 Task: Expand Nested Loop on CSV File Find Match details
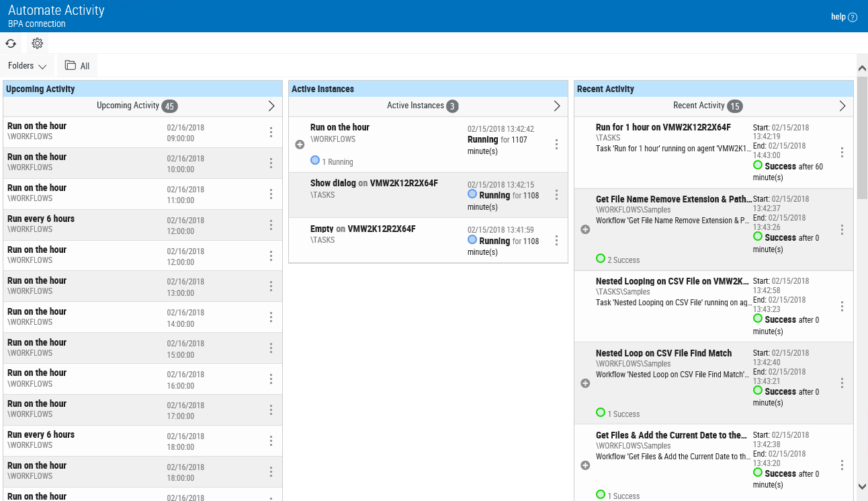point(585,383)
